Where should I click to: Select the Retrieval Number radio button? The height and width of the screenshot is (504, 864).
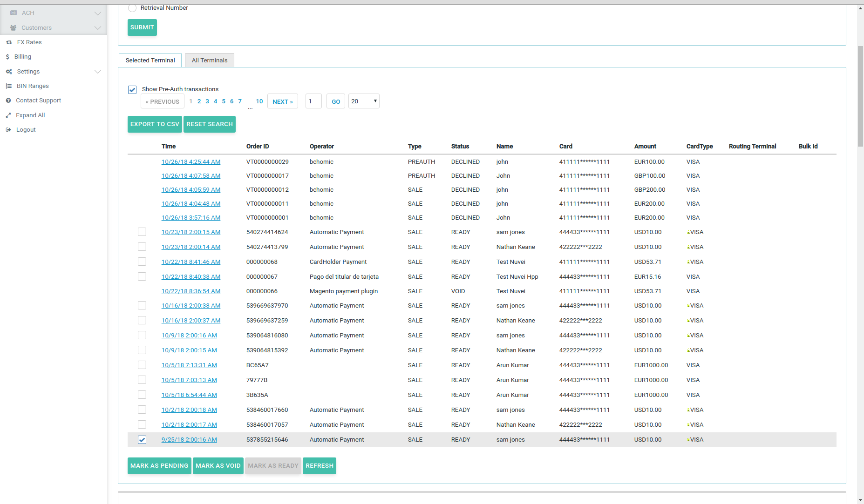tap(132, 8)
